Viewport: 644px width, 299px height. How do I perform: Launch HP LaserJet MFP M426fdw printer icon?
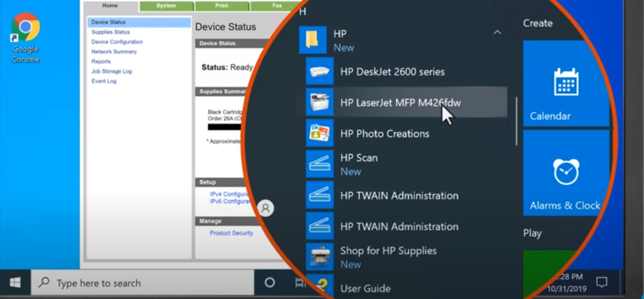point(320,102)
